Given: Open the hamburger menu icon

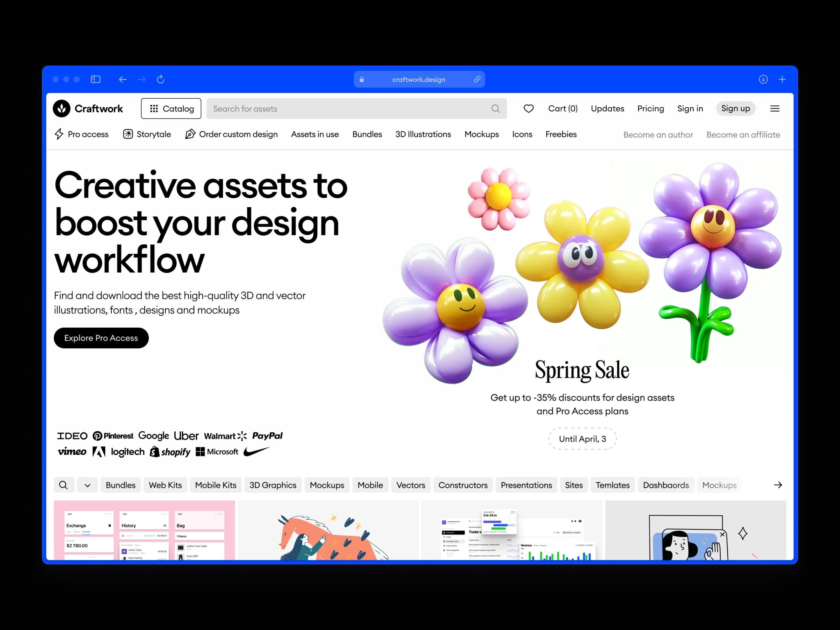Looking at the screenshot, I should click(775, 109).
